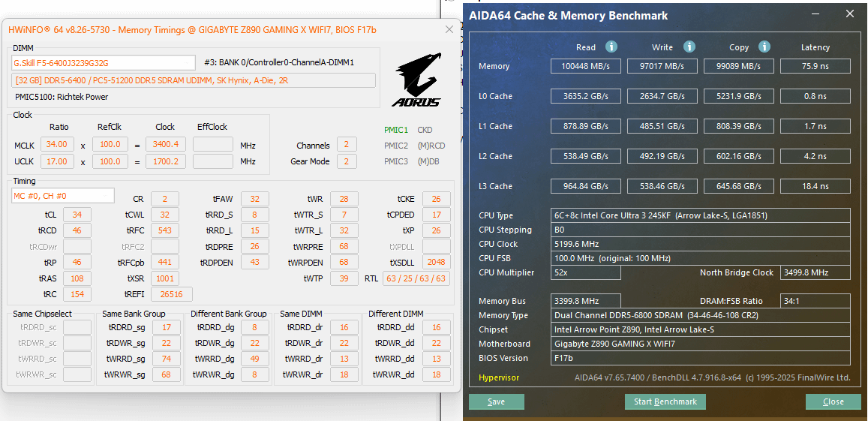868x421 pixels.
Task: Select the L2 Cache copy value 602.16 GB/s
Action: point(739,156)
